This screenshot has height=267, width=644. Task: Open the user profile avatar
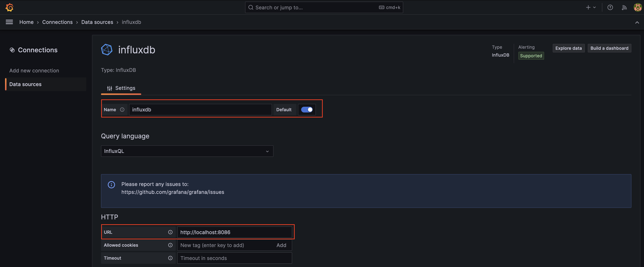click(x=638, y=8)
